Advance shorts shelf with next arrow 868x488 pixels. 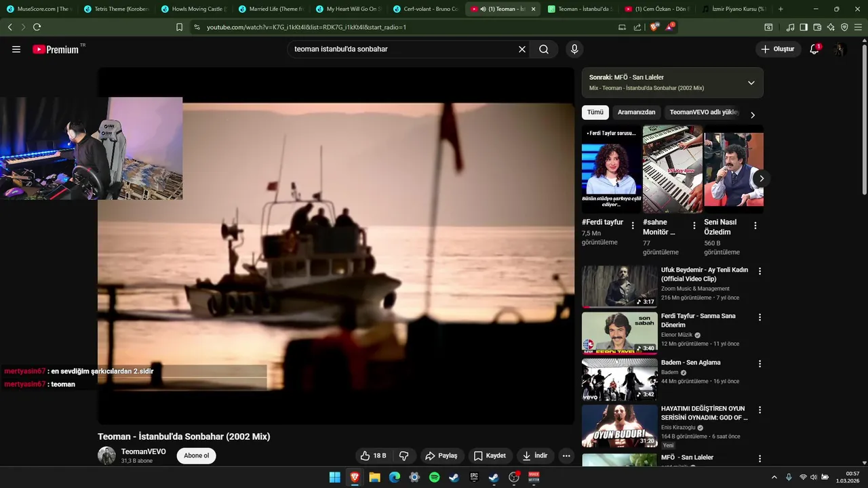[x=761, y=178]
